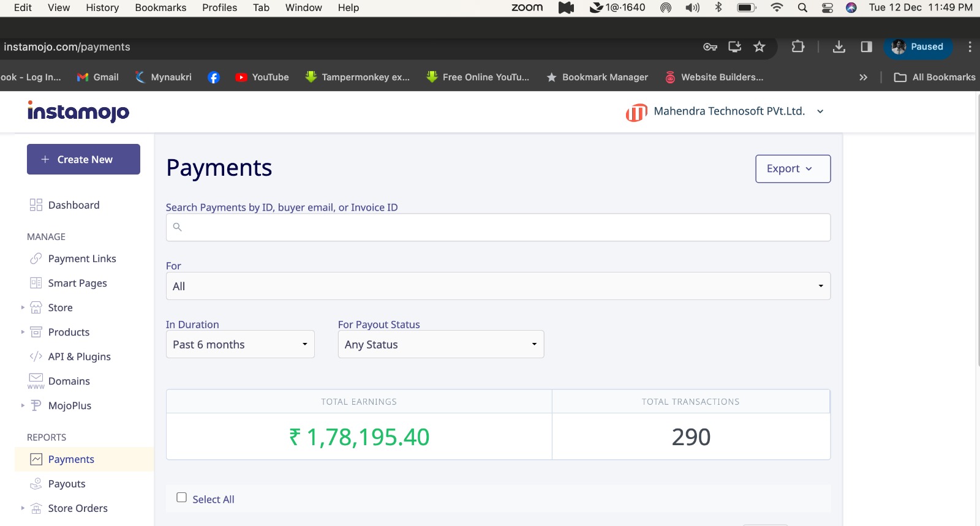Open the For Payout Status dropdown
Viewport: 980px width, 526px height.
pos(440,345)
